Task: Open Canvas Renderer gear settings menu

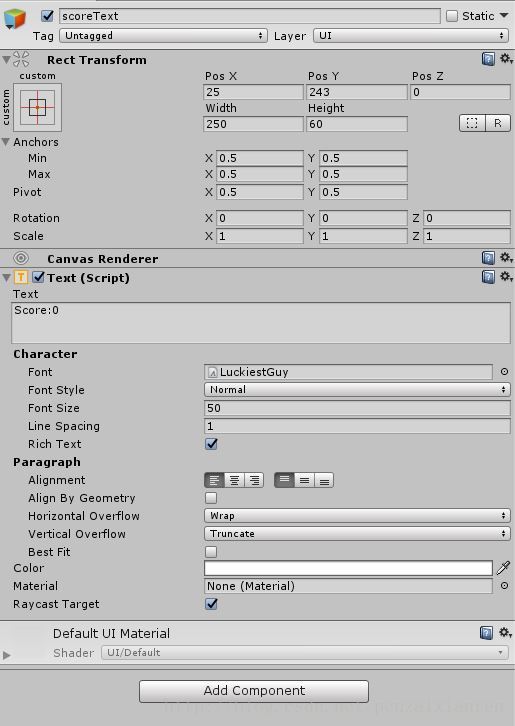Action: tap(506, 258)
